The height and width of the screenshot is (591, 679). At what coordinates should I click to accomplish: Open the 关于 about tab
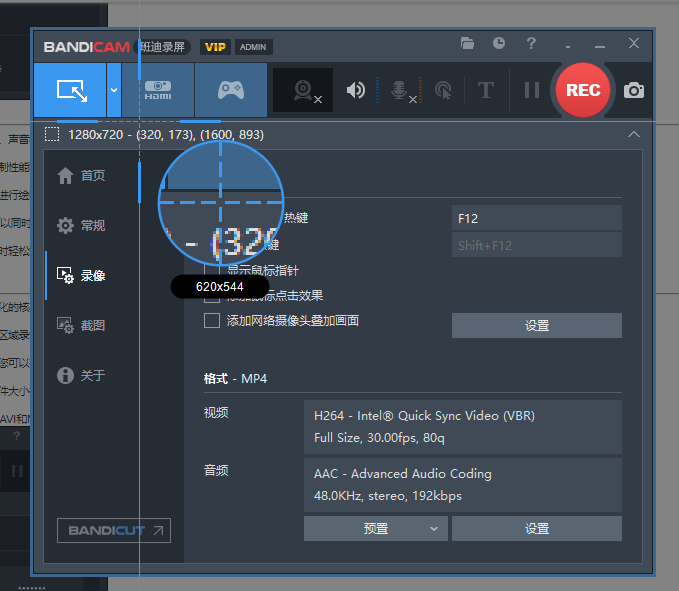pyautogui.click(x=81, y=375)
